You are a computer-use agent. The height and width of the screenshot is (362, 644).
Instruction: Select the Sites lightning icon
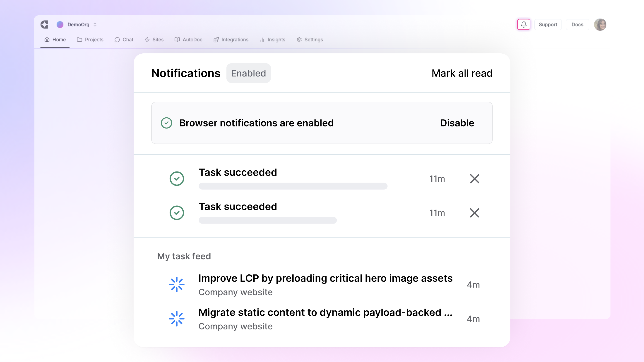pos(147,39)
